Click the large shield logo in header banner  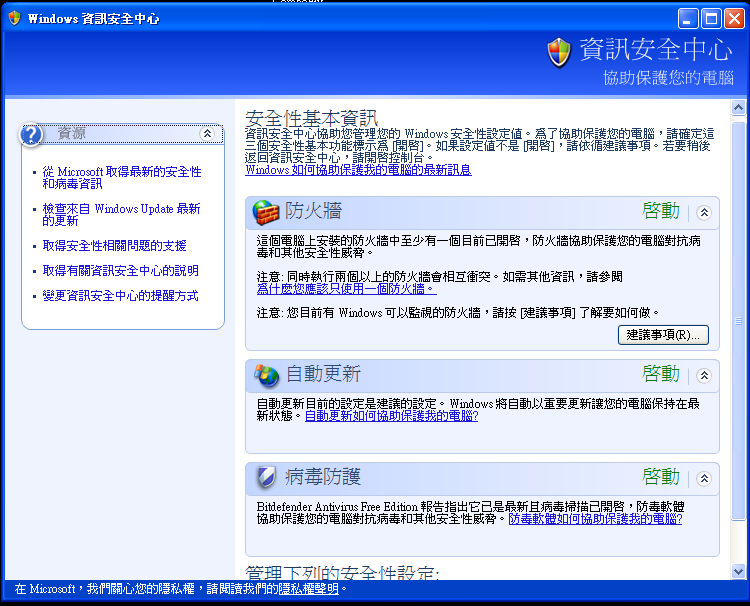click(559, 53)
